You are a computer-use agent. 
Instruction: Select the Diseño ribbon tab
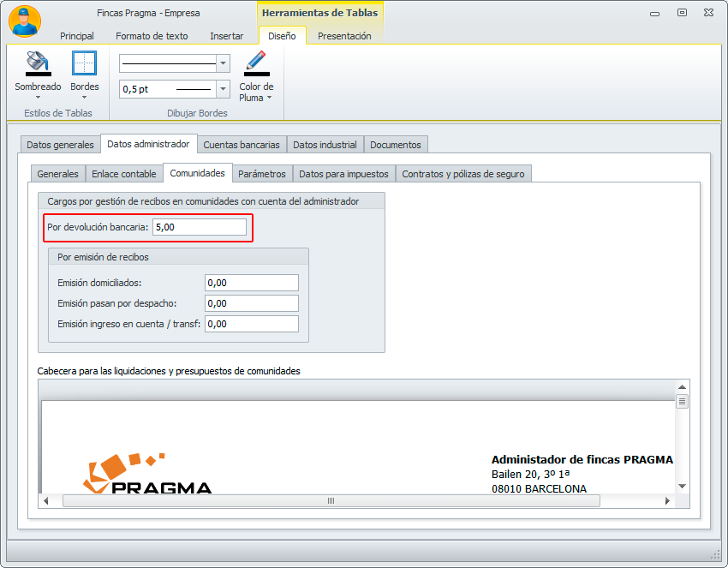click(282, 36)
